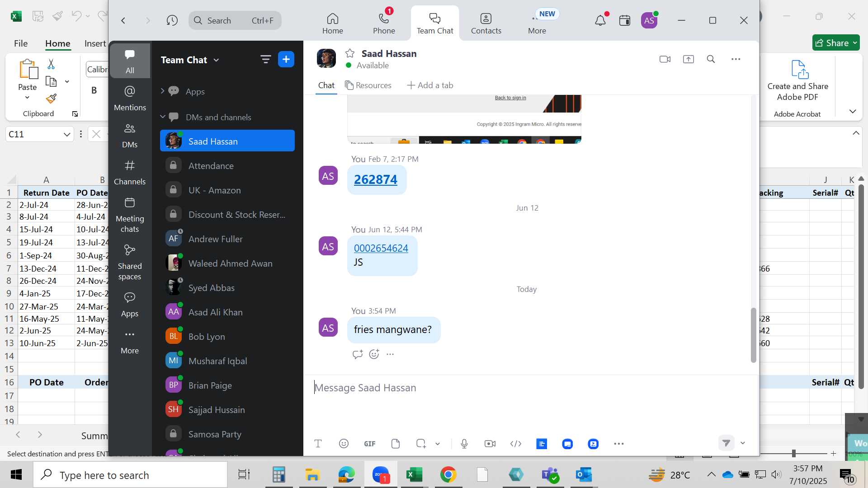Open the Phone tab with notification
Screen dimensions: 868x488
[x=384, y=23]
